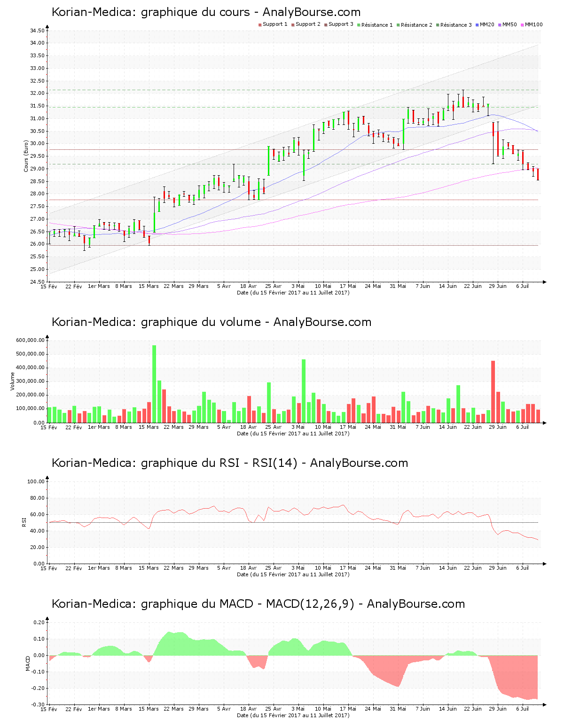564x728 pixels.
Task: Click the blue MM20 legend swatch
Action: (x=478, y=25)
